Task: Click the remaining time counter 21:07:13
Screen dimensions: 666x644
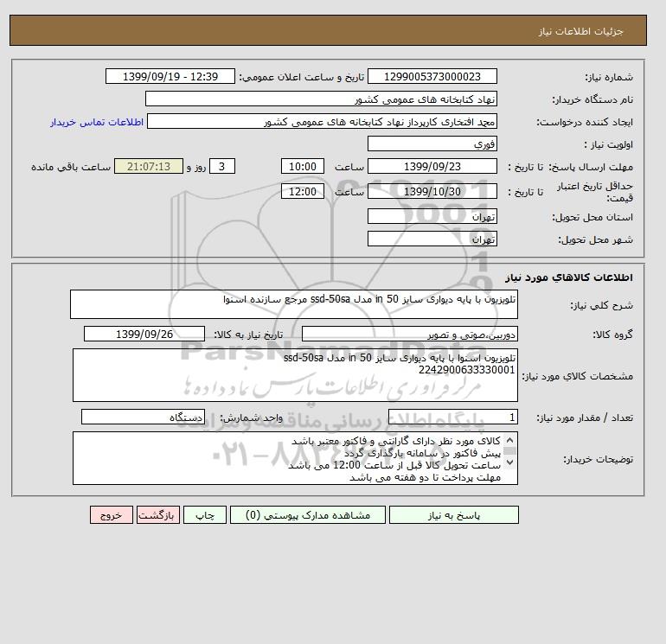Action: [x=149, y=167]
